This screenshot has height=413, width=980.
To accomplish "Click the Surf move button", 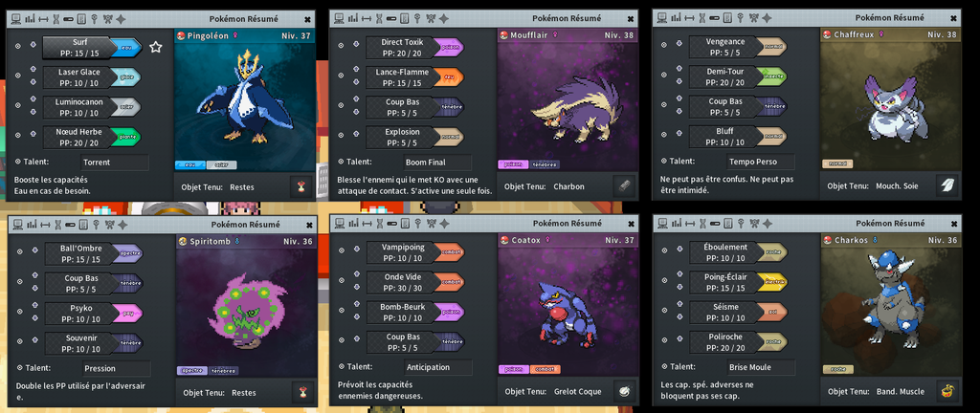I will click(79, 48).
